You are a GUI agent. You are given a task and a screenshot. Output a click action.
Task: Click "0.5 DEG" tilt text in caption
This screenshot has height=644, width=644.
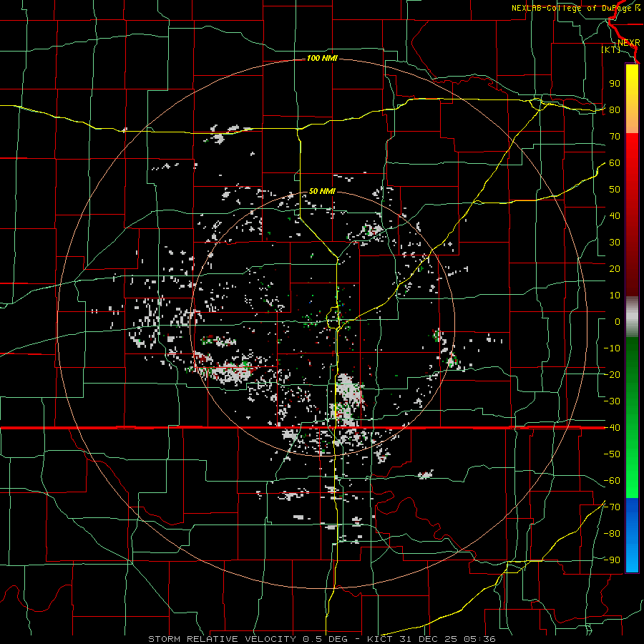325,639
